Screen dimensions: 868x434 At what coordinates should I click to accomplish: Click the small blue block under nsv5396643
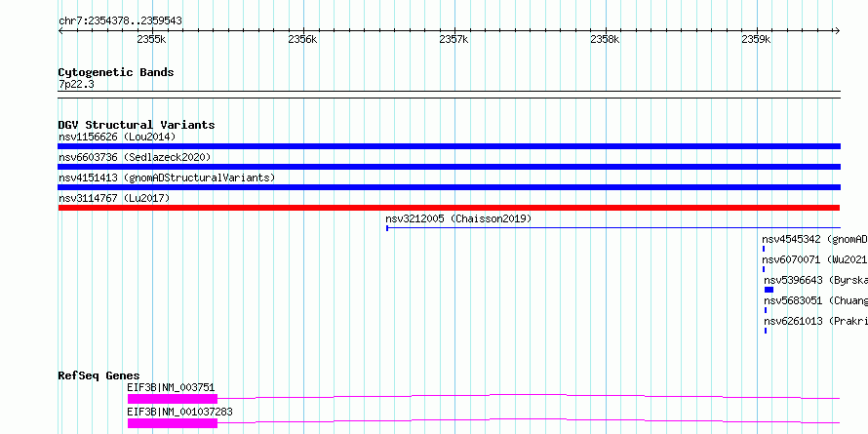tap(769, 290)
